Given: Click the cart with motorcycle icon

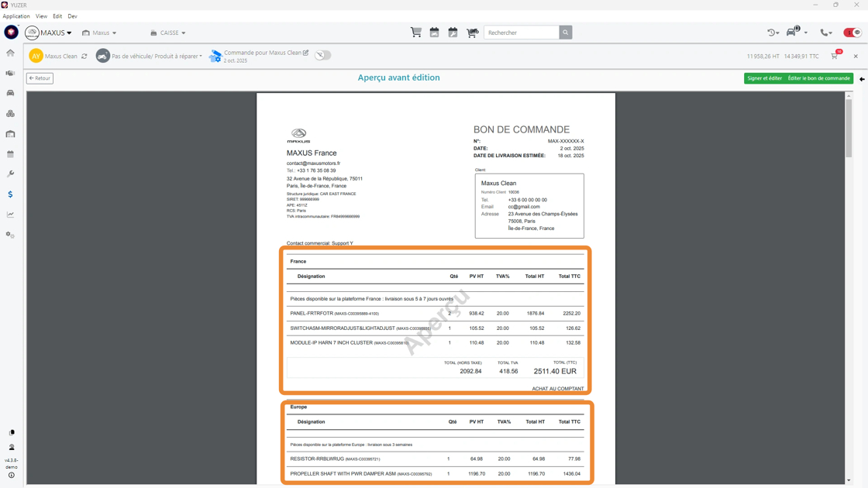Looking at the screenshot, I should [472, 33].
